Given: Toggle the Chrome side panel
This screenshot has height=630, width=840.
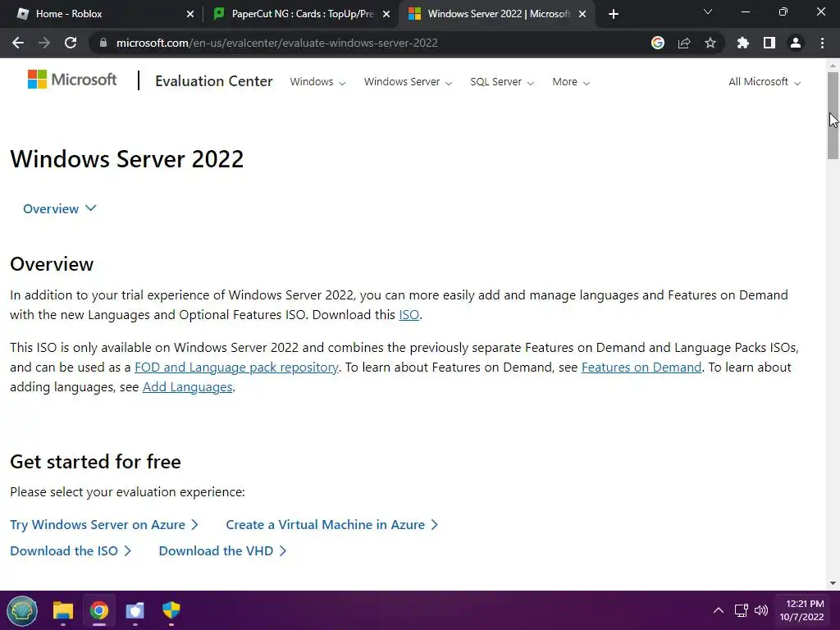Looking at the screenshot, I should pos(769,43).
